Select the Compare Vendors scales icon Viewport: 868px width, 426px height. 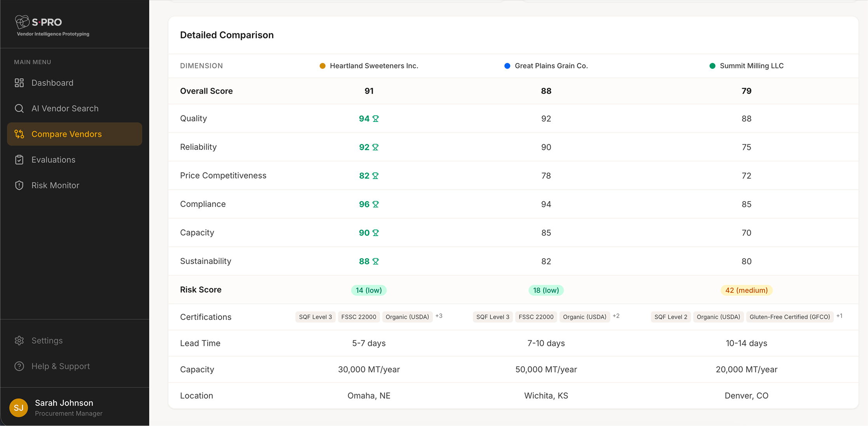tap(19, 134)
